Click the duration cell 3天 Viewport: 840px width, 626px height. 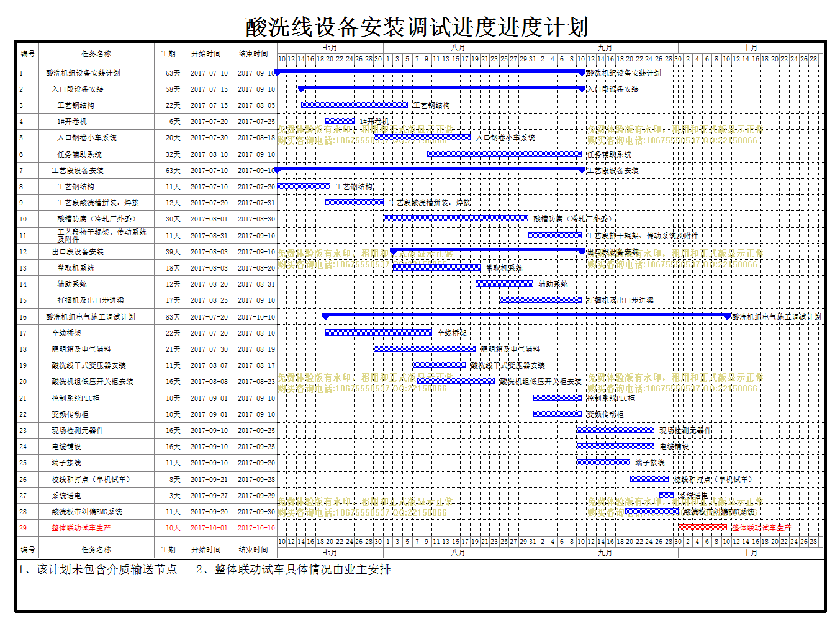pyautogui.click(x=175, y=496)
